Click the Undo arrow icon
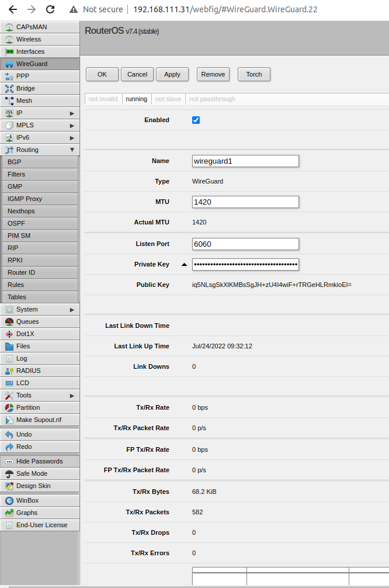The image size is (389, 588). point(9,435)
